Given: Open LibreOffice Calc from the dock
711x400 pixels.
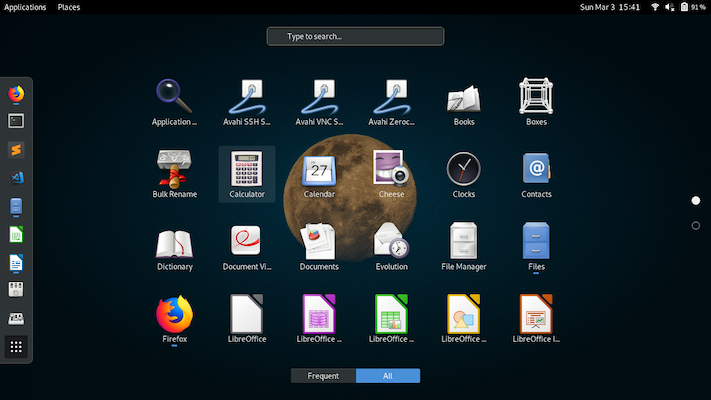Looking at the screenshot, I should (16, 234).
